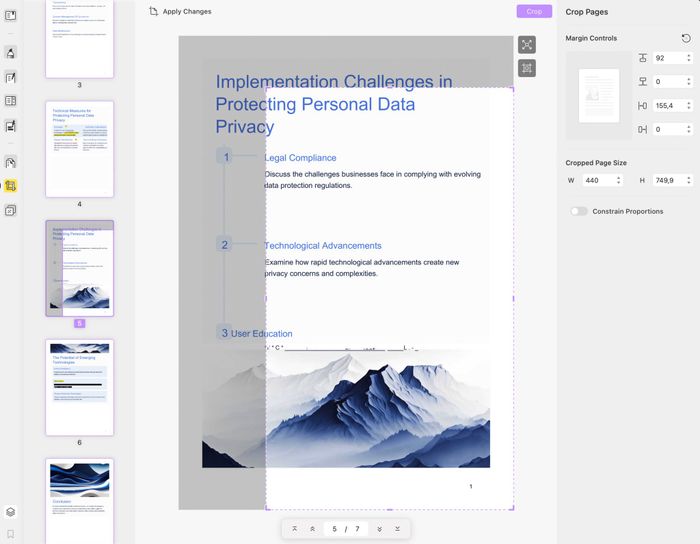700x544 pixels.
Task: Go to the next page arrow
Action: click(379, 528)
